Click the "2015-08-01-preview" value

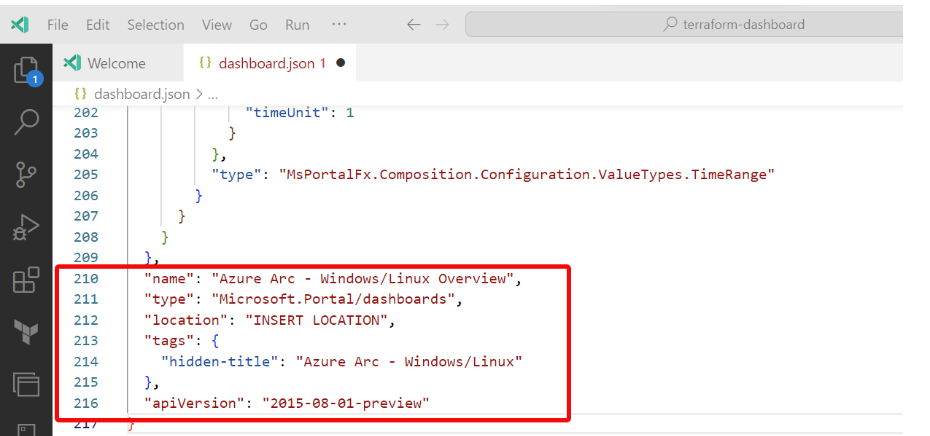(x=346, y=403)
